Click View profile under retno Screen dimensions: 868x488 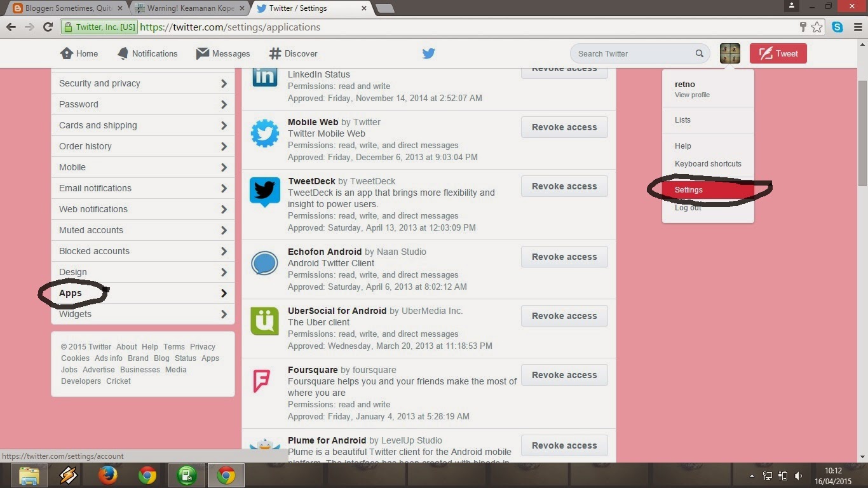click(x=692, y=95)
